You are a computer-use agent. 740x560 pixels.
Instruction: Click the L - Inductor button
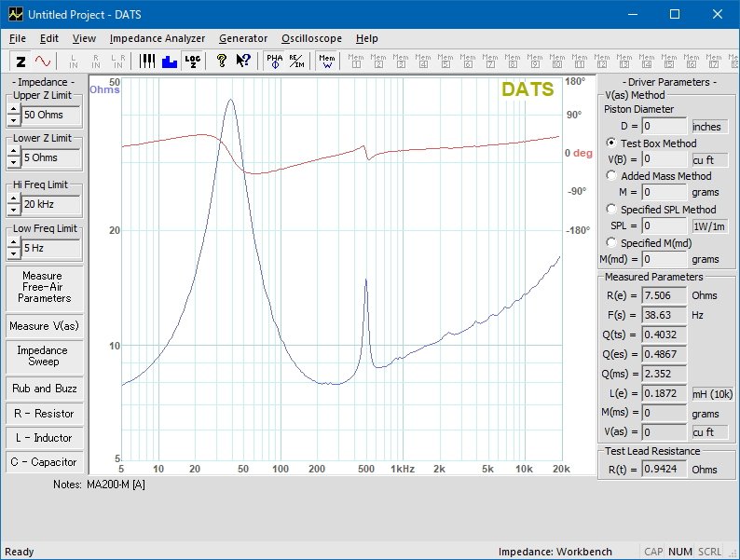[45, 438]
